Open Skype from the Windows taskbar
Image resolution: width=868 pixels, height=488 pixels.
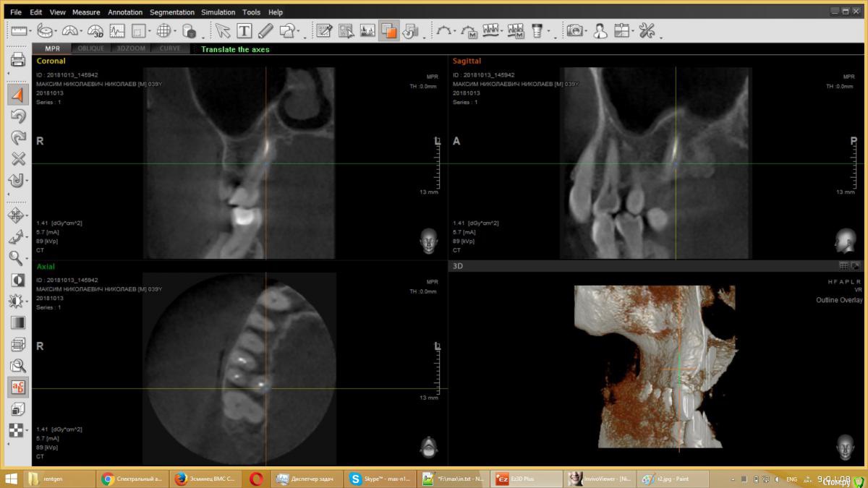[380, 479]
